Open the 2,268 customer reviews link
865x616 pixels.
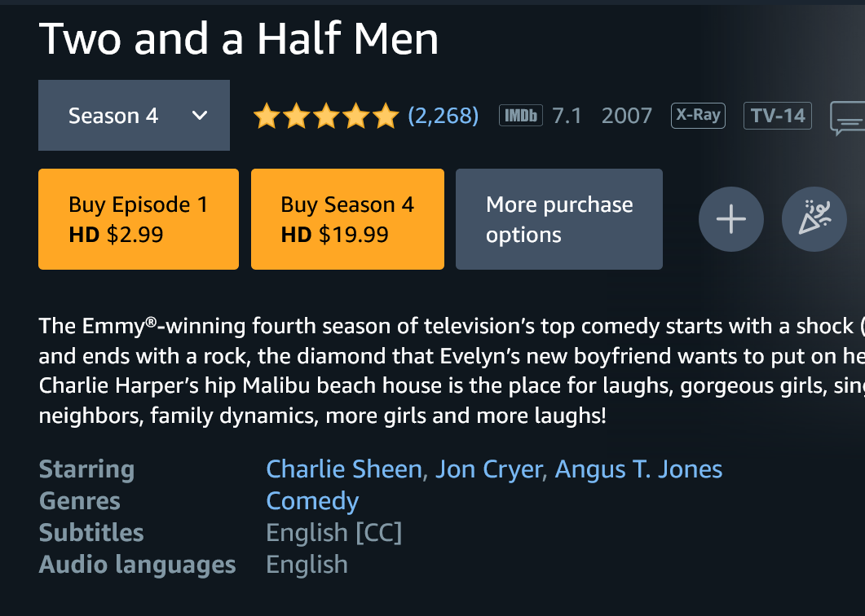(443, 116)
